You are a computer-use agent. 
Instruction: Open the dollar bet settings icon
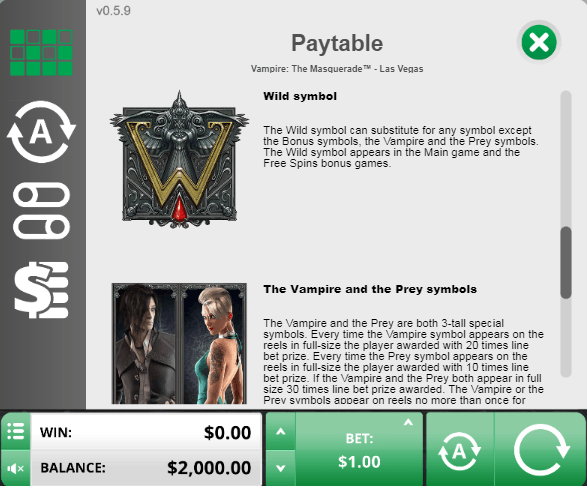click(41, 290)
